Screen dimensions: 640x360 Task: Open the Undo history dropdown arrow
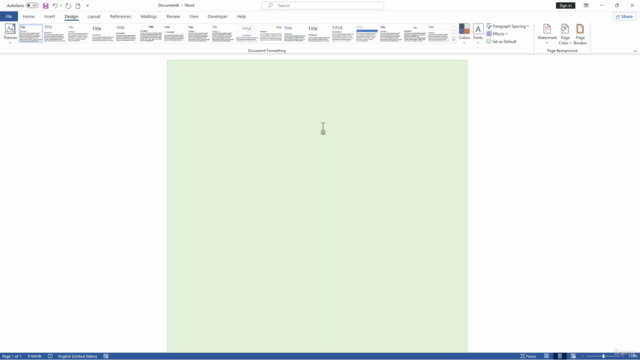pos(61,6)
